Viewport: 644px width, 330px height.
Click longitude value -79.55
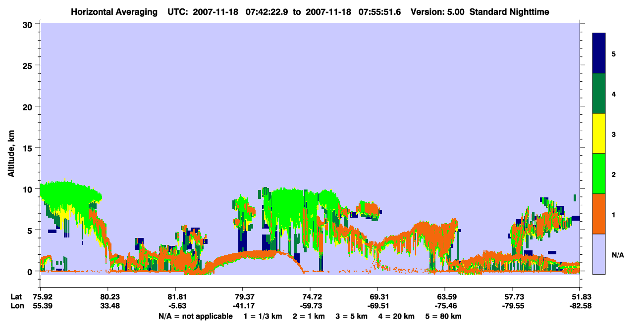pos(512,306)
